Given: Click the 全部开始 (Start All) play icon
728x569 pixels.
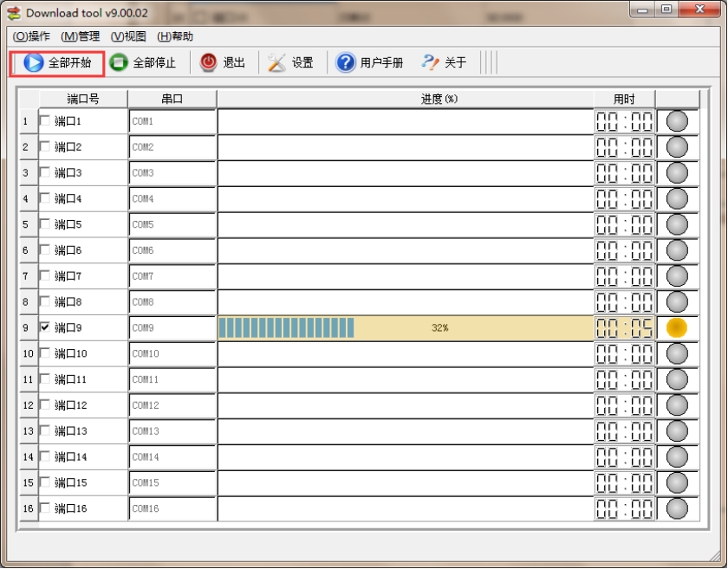Looking at the screenshot, I should 34,62.
